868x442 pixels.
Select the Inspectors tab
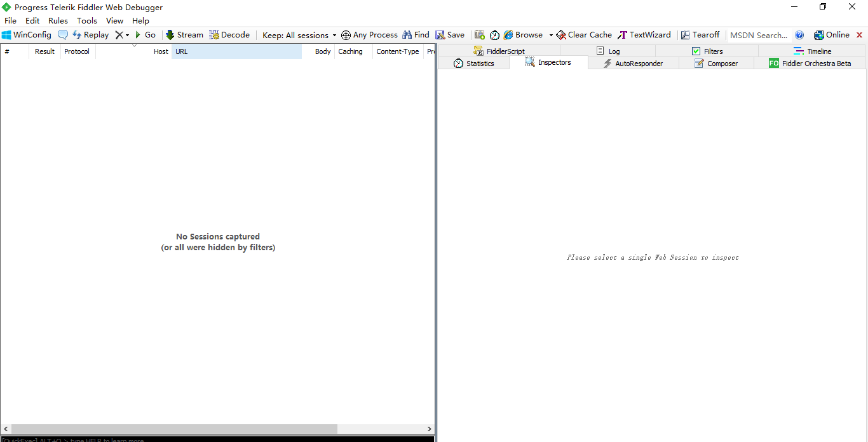(x=548, y=62)
